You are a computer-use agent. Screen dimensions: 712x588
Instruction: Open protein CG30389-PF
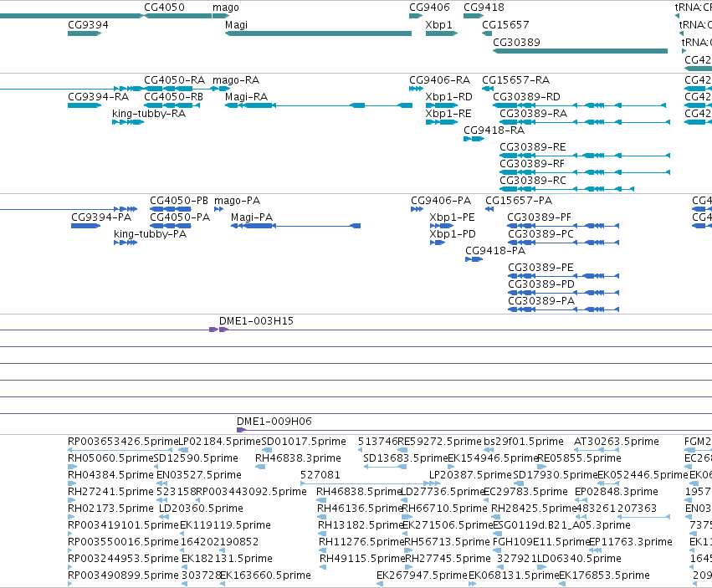[539, 217]
